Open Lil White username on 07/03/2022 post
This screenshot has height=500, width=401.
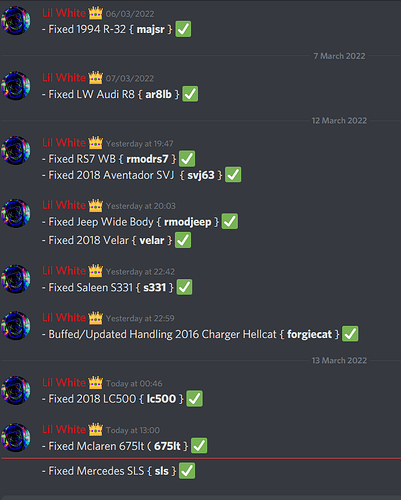coord(64,78)
